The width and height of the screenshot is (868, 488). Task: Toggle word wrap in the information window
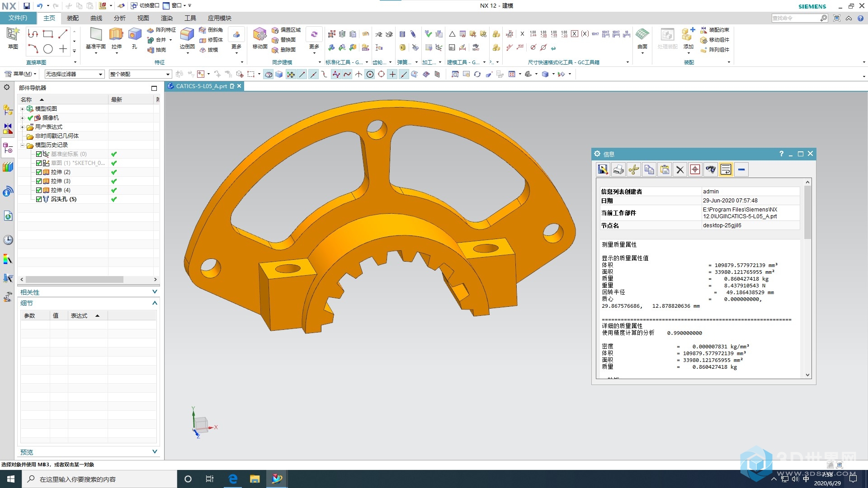coord(726,169)
